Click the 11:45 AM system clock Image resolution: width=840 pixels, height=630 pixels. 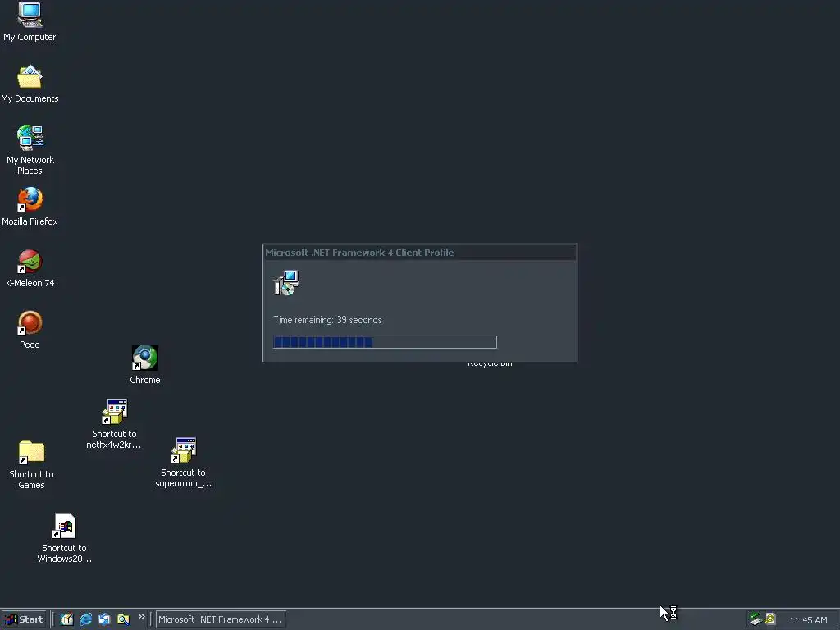tap(808, 620)
